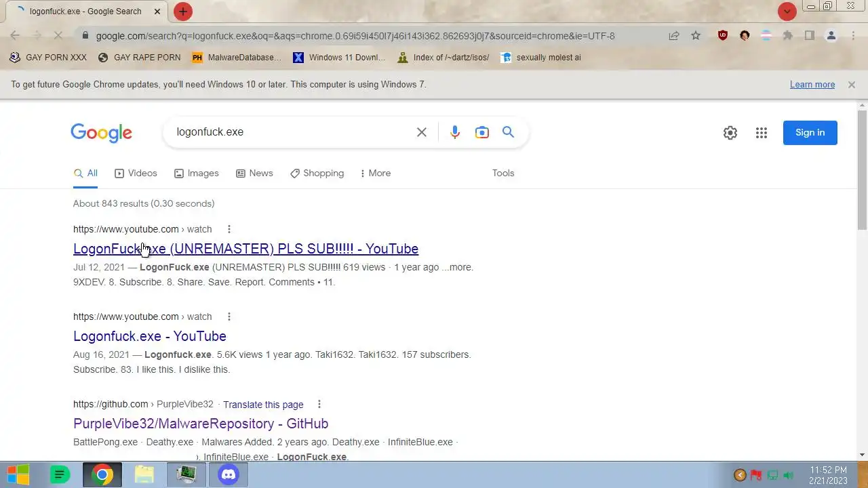Start voice search with the microphone icon
Screen dimensions: 868x488
click(455, 132)
